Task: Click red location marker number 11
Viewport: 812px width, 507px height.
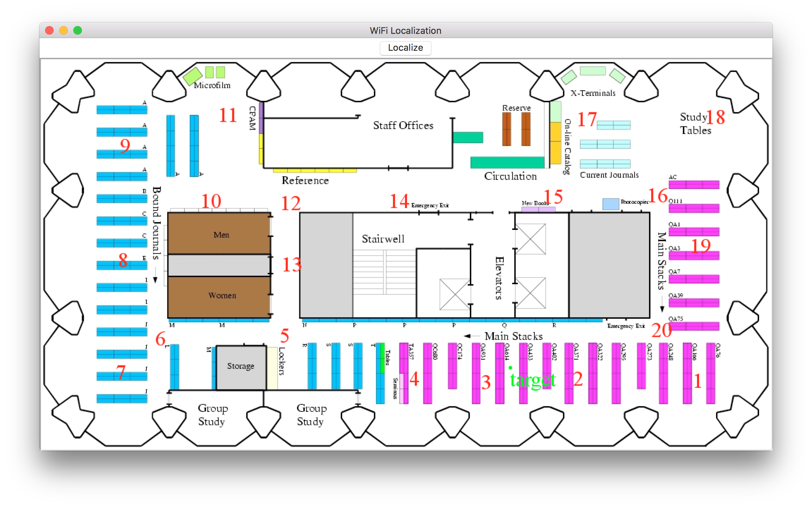Action: 228,115
